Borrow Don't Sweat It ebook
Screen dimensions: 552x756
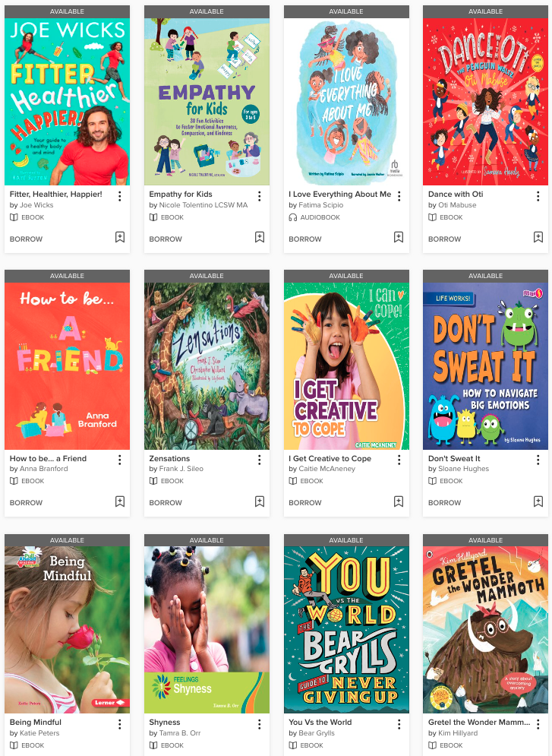point(445,503)
